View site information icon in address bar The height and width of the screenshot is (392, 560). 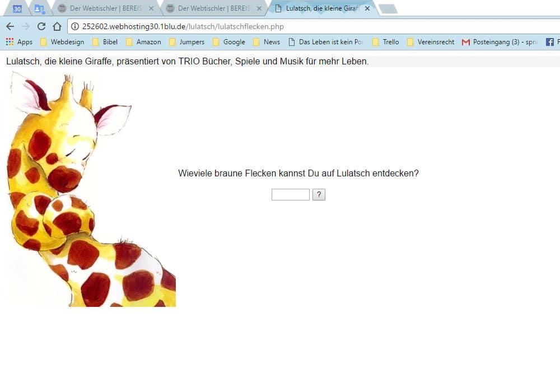pos(75,26)
